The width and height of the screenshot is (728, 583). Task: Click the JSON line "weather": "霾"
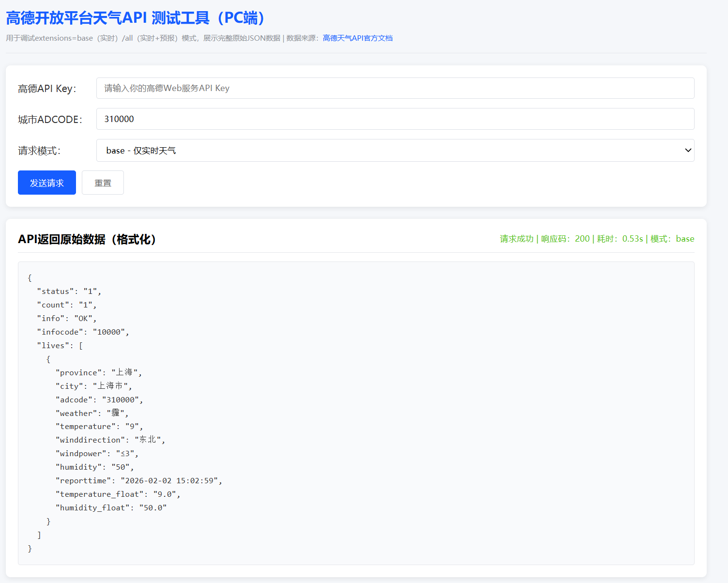pyautogui.click(x=92, y=413)
